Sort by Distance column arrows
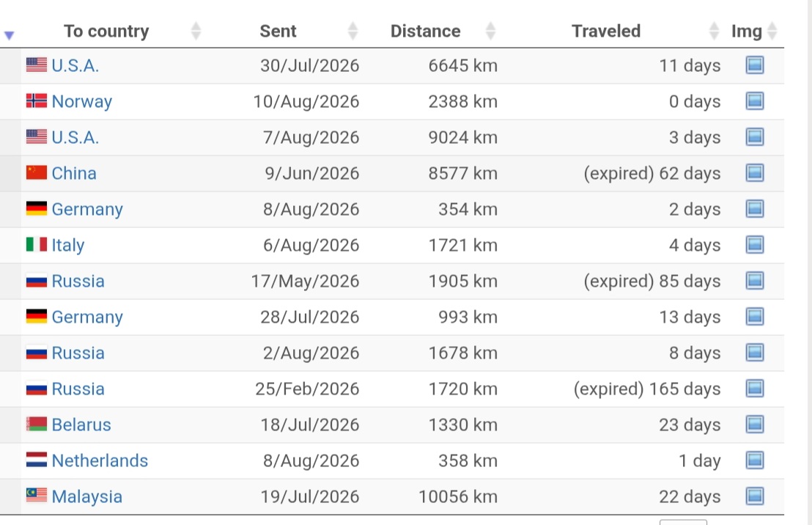 [490, 31]
